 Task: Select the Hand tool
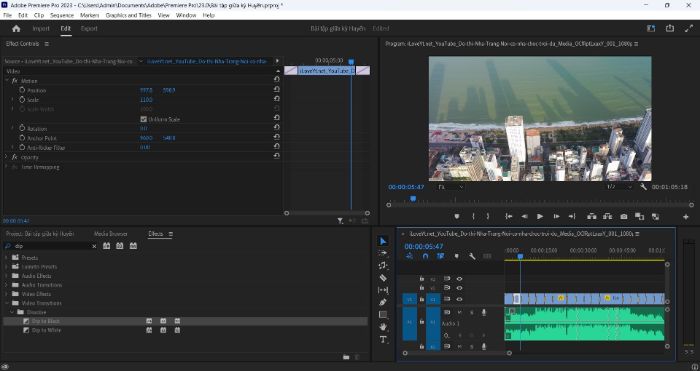pyautogui.click(x=383, y=327)
